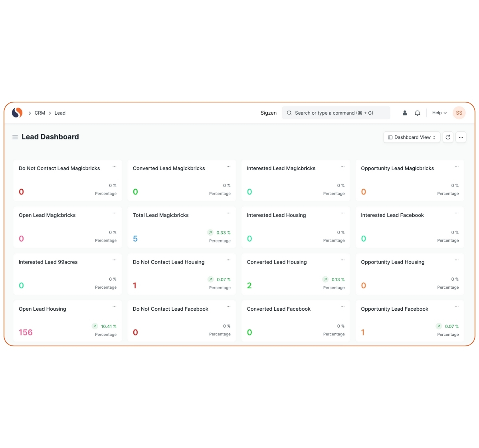Select the Do Not Contact Lead Housing card
Screen dimensions: 479x448
tap(181, 274)
